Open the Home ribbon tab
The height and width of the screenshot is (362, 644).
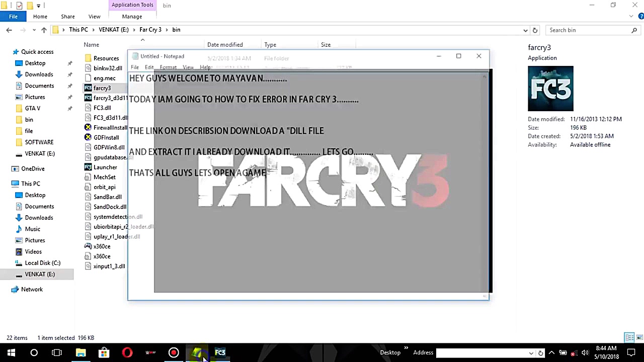point(40,17)
